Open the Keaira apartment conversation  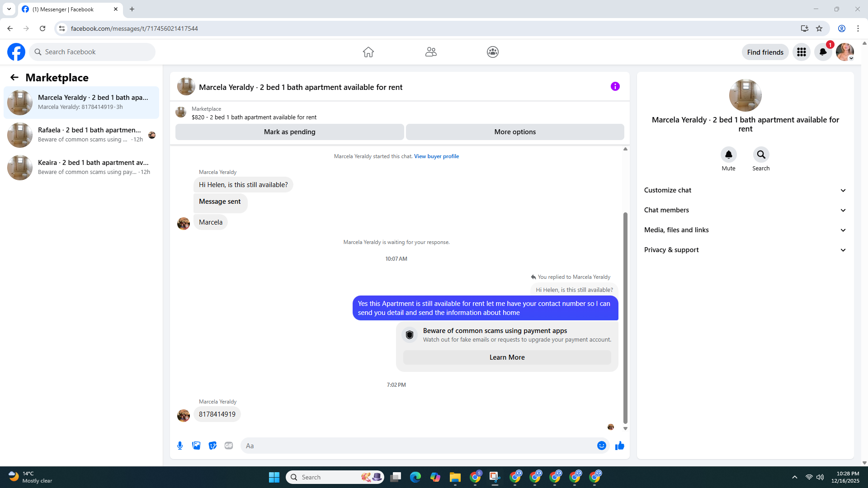(x=81, y=168)
